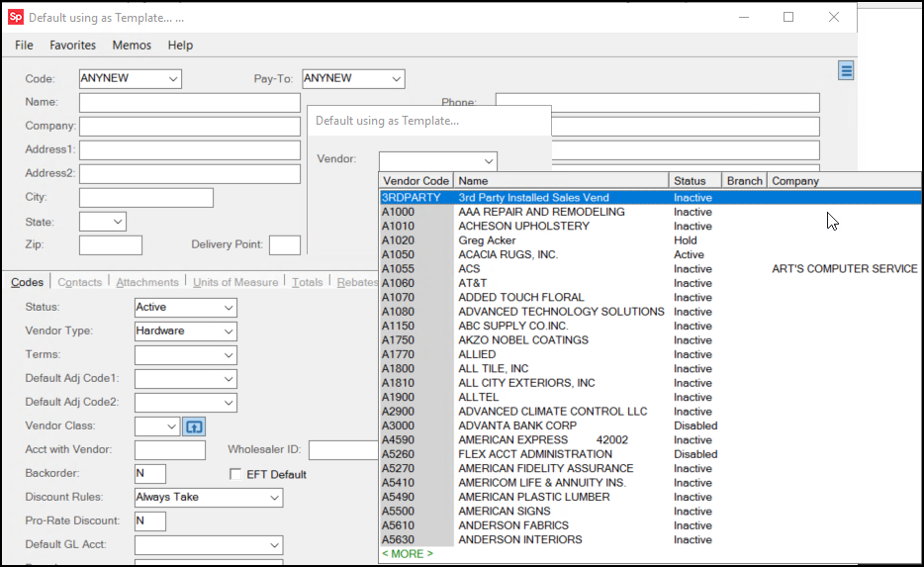Viewport: 924px width, 567px height.
Task: Click the < MORE > link in vendor list
Action: (408, 554)
